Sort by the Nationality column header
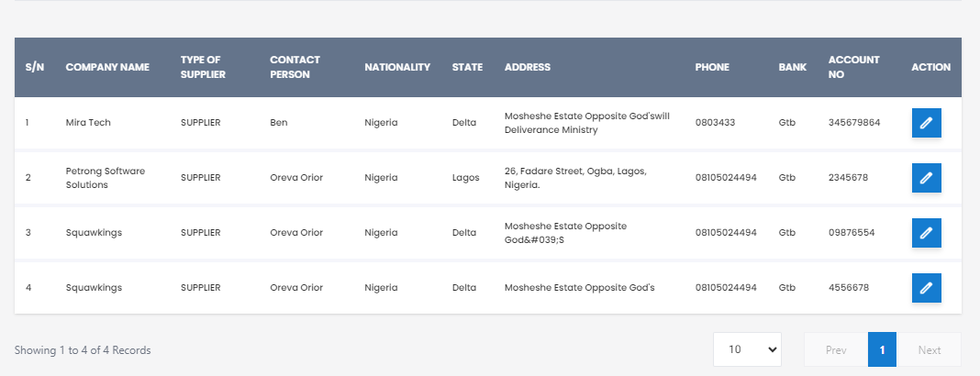This screenshot has height=376, width=980. pyautogui.click(x=397, y=68)
